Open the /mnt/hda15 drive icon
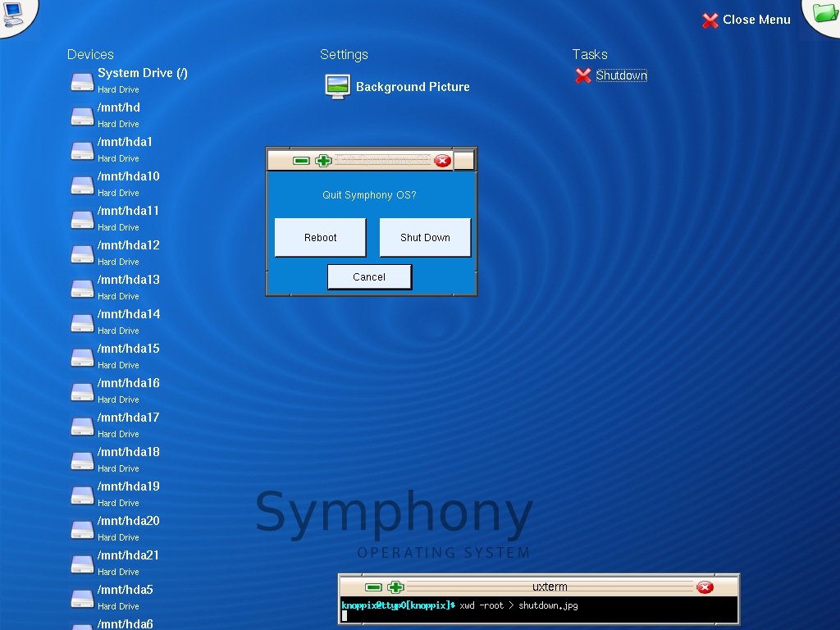This screenshot has width=840, height=630. [x=83, y=356]
